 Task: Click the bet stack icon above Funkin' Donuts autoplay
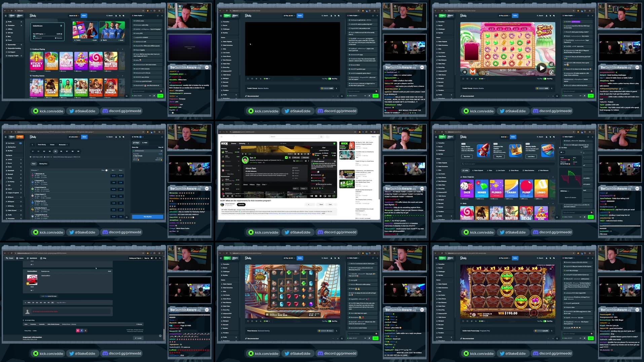[551, 64]
